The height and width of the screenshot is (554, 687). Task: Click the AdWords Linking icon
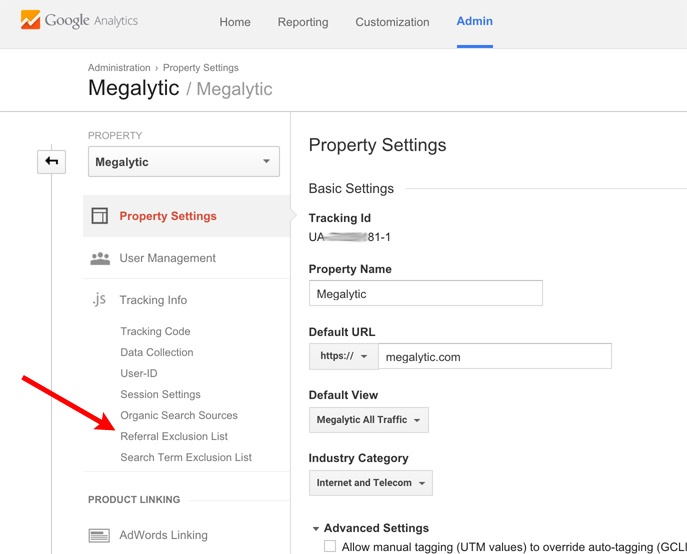(99, 536)
